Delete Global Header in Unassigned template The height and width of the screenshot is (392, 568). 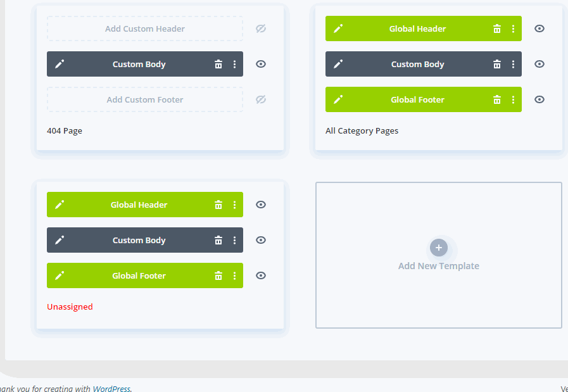click(x=218, y=205)
